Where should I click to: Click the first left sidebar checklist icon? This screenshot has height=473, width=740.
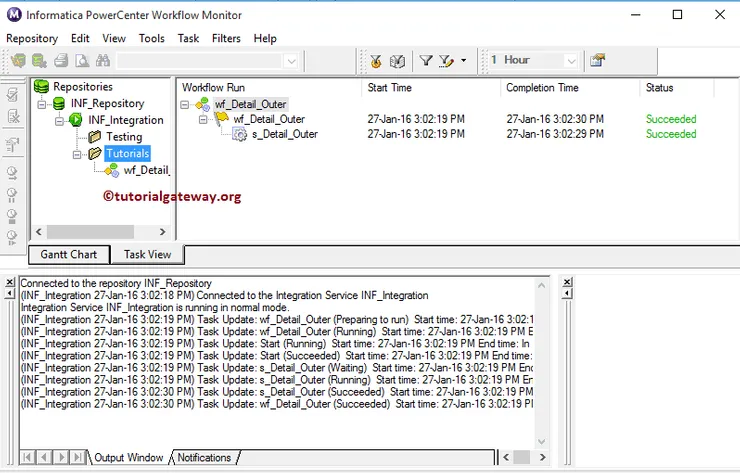12,94
